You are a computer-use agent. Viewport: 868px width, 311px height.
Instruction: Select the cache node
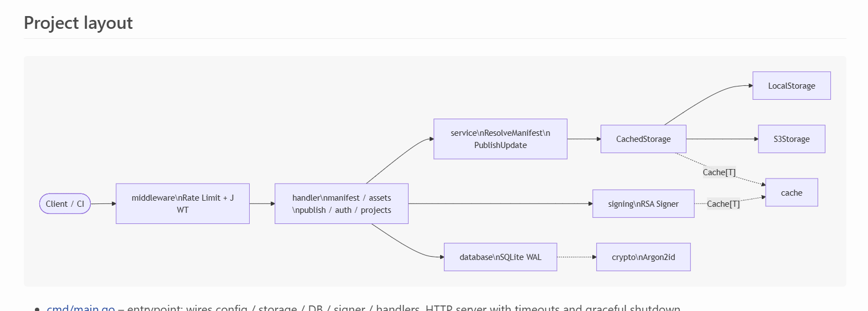[791, 192]
